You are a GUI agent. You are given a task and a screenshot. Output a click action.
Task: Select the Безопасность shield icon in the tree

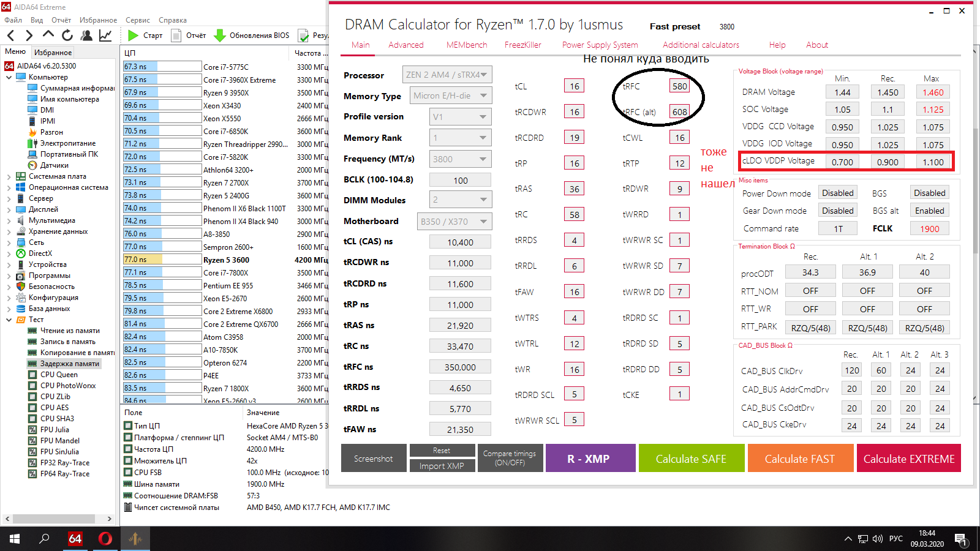(21, 287)
